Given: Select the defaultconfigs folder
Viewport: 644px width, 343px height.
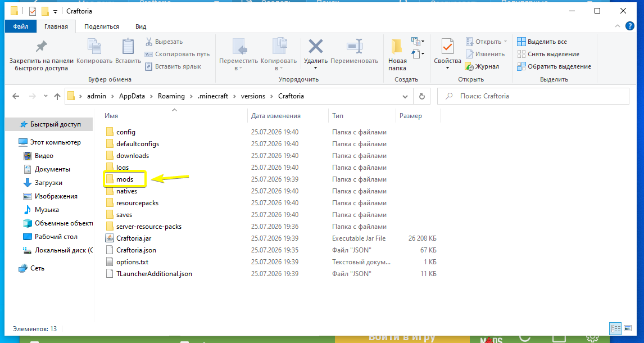Looking at the screenshot, I should click(132, 144).
